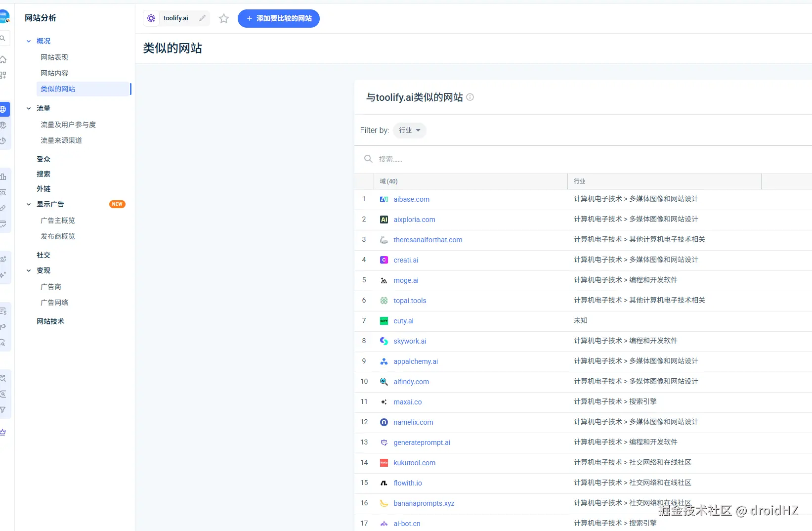Open the skywork.ai link

click(x=410, y=341)
